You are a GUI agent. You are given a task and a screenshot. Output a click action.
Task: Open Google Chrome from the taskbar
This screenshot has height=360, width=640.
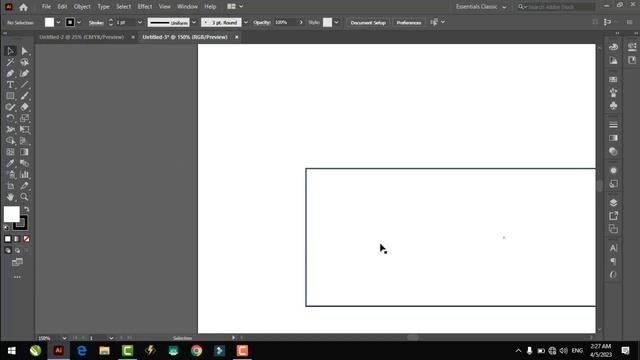[196, 351]
